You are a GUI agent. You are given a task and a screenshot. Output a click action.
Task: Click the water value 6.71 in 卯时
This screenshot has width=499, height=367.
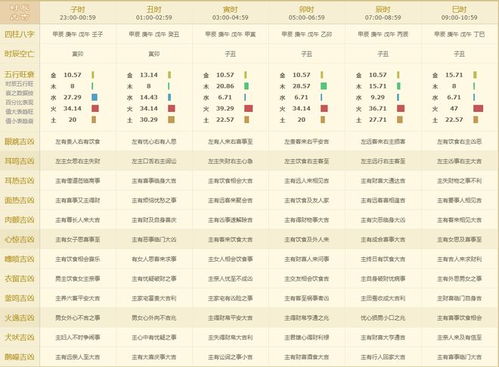[x=301, y=97]
